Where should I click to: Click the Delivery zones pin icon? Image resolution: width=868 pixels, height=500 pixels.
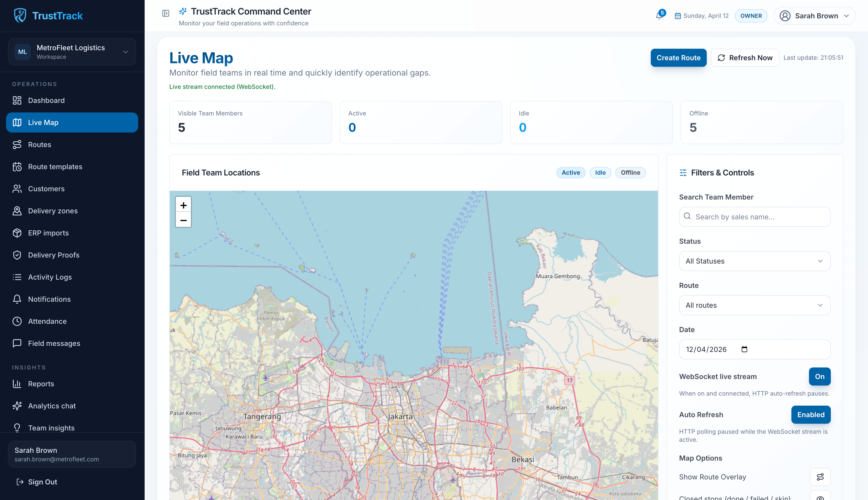pyautogui.click(x=17, y=211)
